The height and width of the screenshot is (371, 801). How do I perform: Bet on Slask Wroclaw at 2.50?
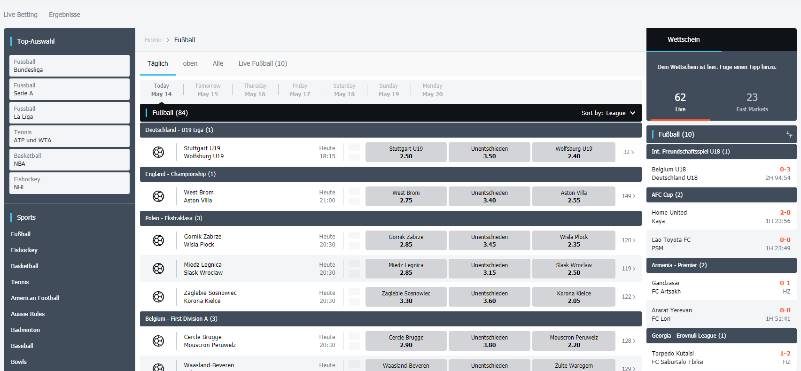click(x=573, y=269)
